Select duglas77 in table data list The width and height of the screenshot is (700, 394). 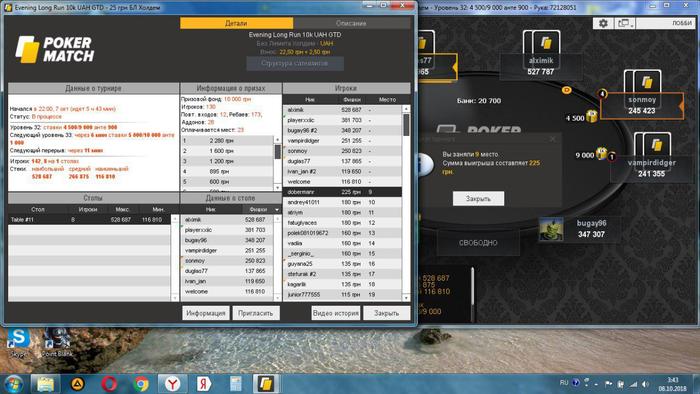227,271
